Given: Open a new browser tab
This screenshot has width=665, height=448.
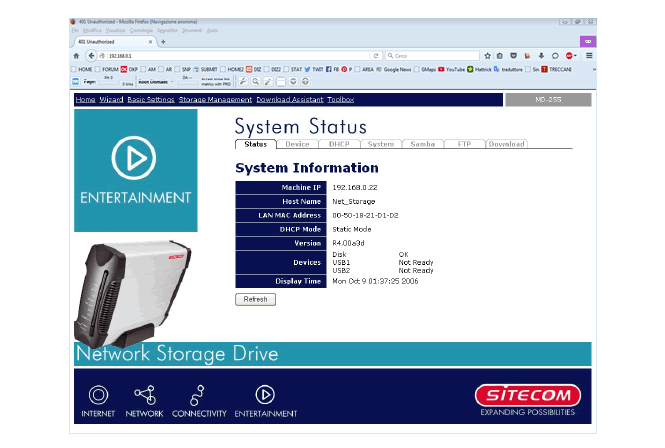Looking at the screenshot, I should point(163,42).
